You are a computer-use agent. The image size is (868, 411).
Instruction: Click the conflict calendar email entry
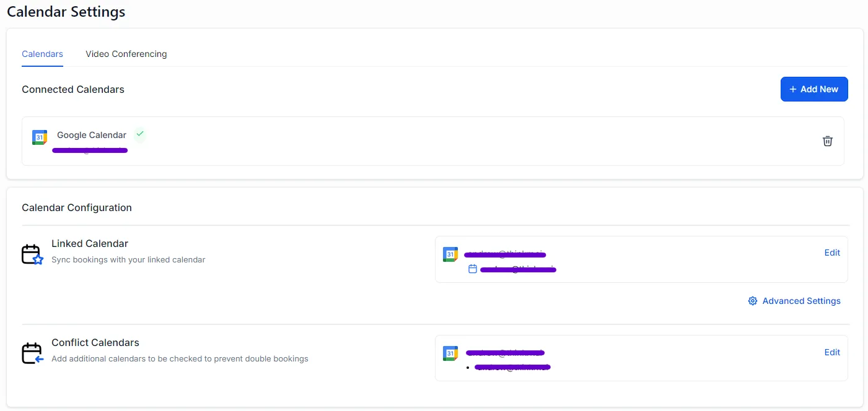pyautogui.click(x=512, y=367)
